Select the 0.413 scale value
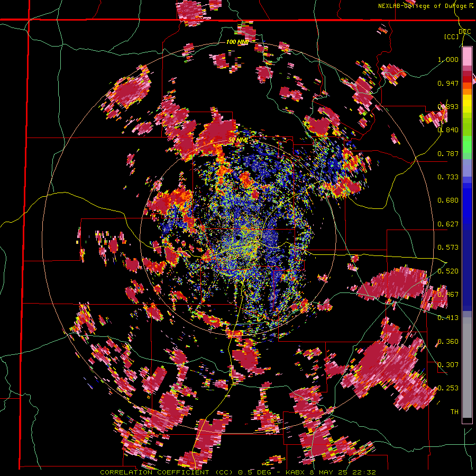This screenshot has height=476, width=476. tap(448, 318)
